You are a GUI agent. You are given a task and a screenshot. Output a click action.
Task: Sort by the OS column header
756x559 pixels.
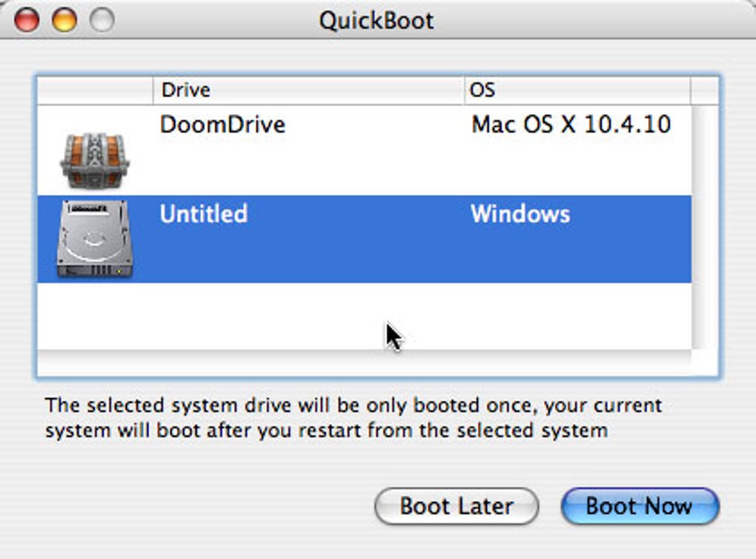(577, 90)
